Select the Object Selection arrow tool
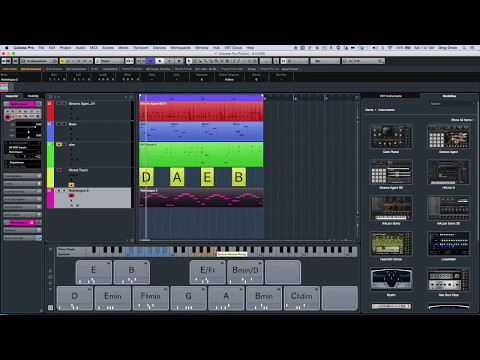The height and width of the screenshot is (360, 480). tap(189, 61)
